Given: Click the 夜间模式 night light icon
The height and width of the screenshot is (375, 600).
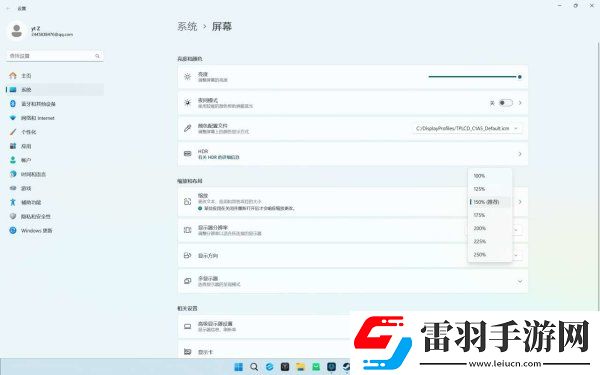Looking at the screenshot, I should click(188, 103).
